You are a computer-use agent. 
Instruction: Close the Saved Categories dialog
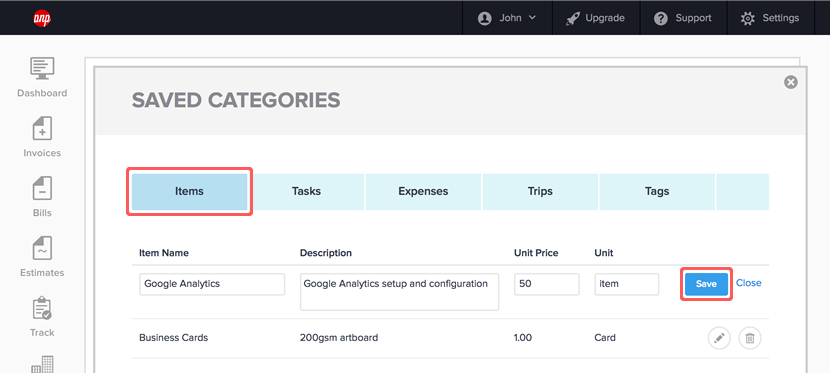(791, 82)
